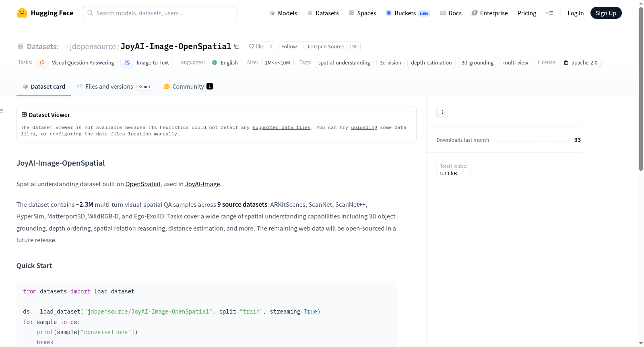The height and width of the screenshot is (347, 644).
Task: Open Buckets in the top navigation
Action: tap(408, 13)
